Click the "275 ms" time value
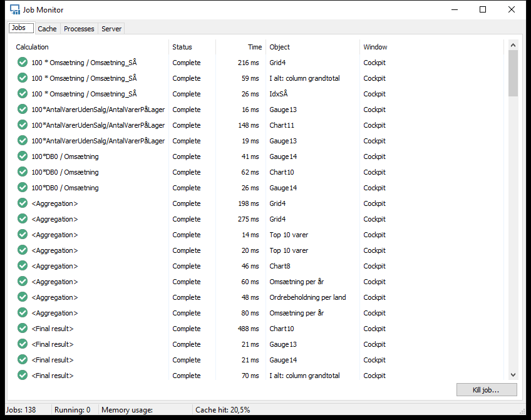 (248, 219)
